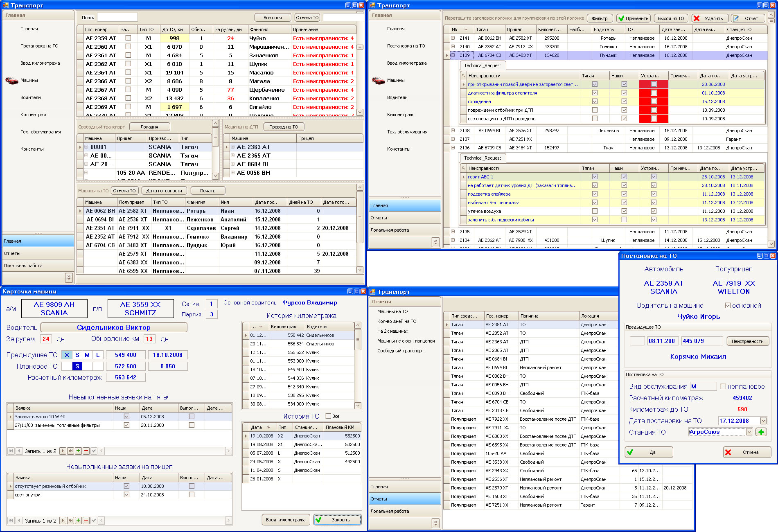This screenshot has height=532, width=778.
Task: Click the green checkmark on the Да button
Action: click(630, 452)
